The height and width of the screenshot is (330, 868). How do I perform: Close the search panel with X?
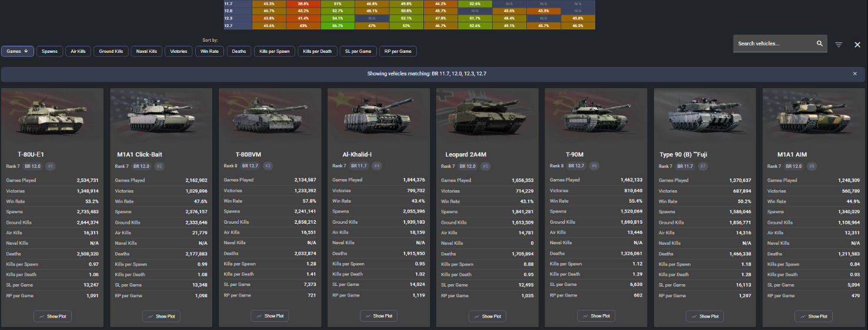pos(857,45)
